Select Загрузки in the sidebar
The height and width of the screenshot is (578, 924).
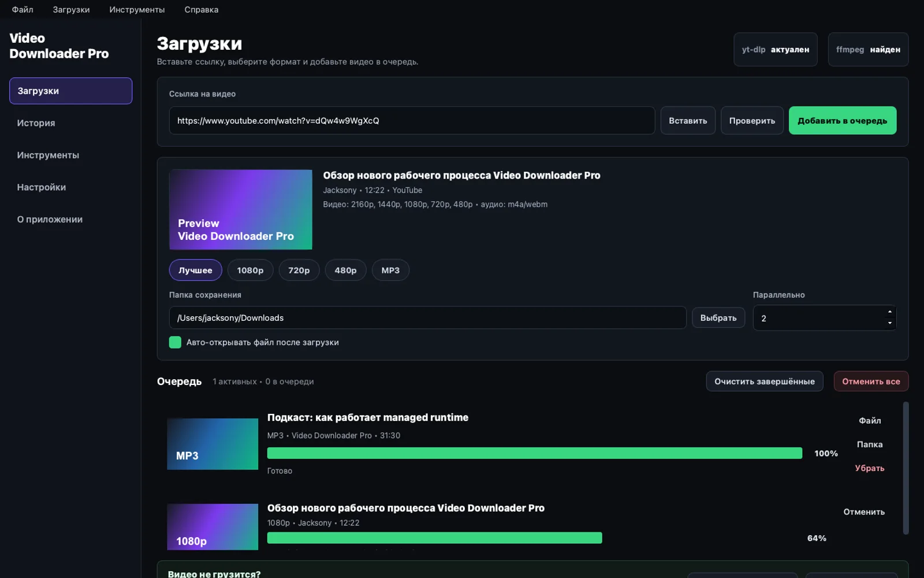point(70,91)
